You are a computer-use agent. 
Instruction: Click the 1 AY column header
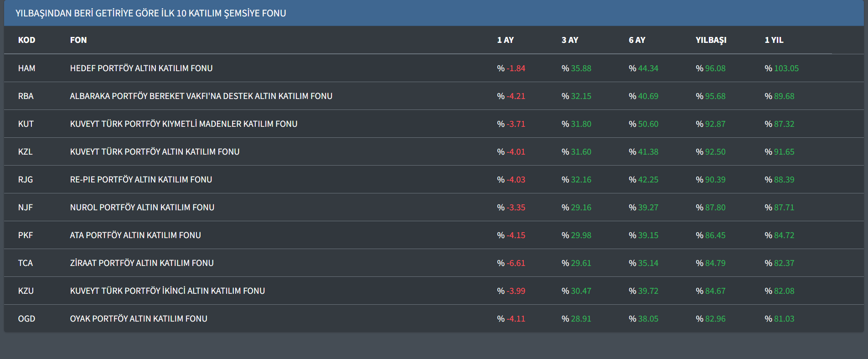tap(505, 40)
